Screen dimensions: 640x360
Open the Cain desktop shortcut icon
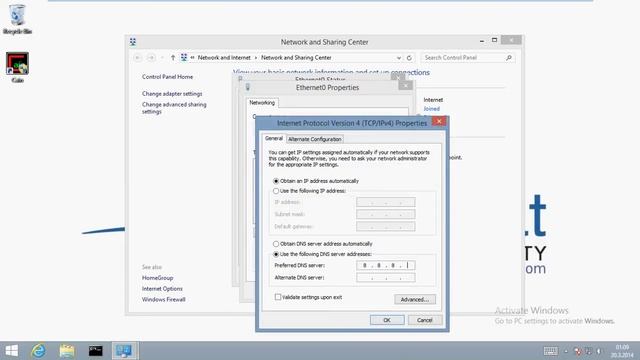(17, 67)
